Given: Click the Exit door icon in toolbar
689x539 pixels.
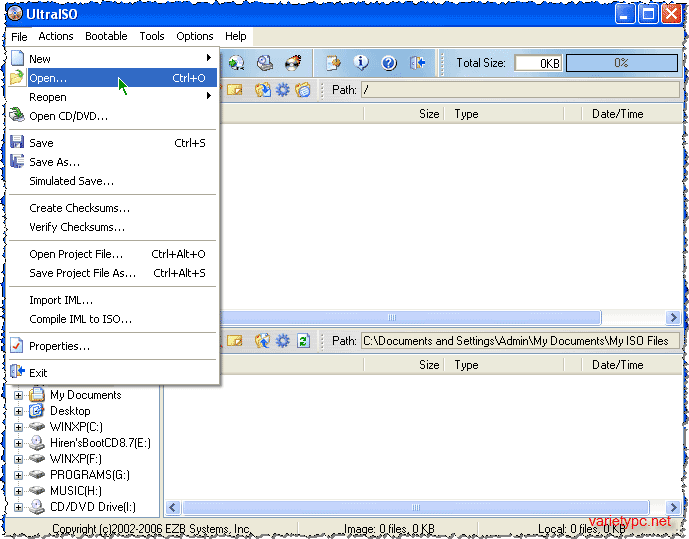Looking at the screenshot, I should click(x=417, y=63).
